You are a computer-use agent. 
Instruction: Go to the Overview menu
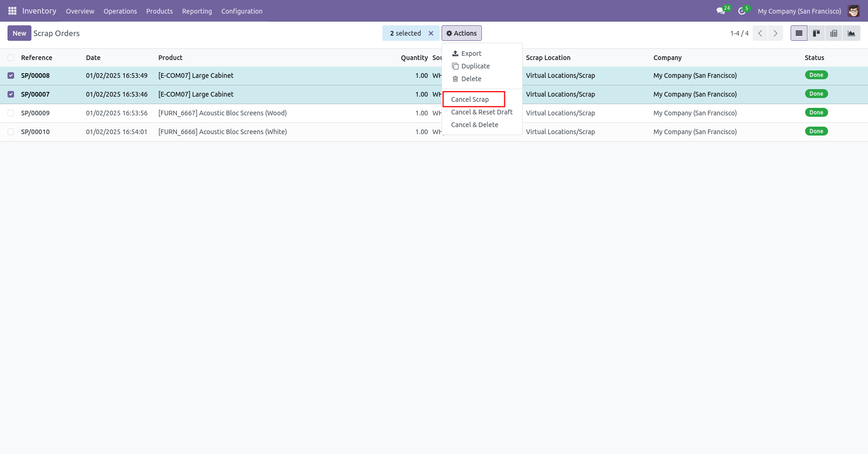80,11
